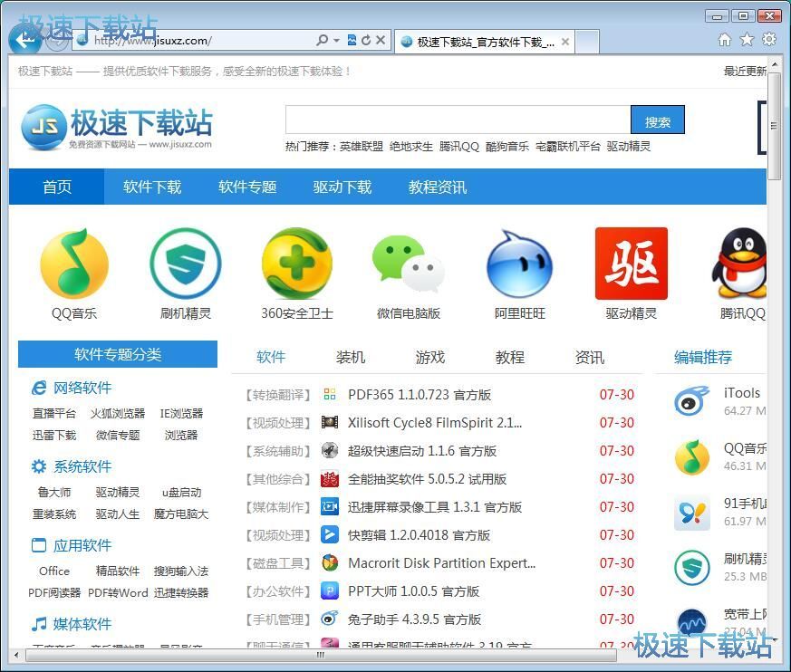The height and width of the screenshot is (672, 791).
Task: Click 刷机精灵 icon in 编辑推荐 list
Action: pos(691,568)
